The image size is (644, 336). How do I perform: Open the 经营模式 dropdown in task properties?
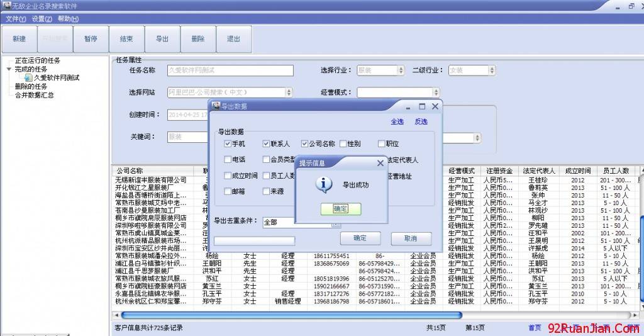point(436,92)
